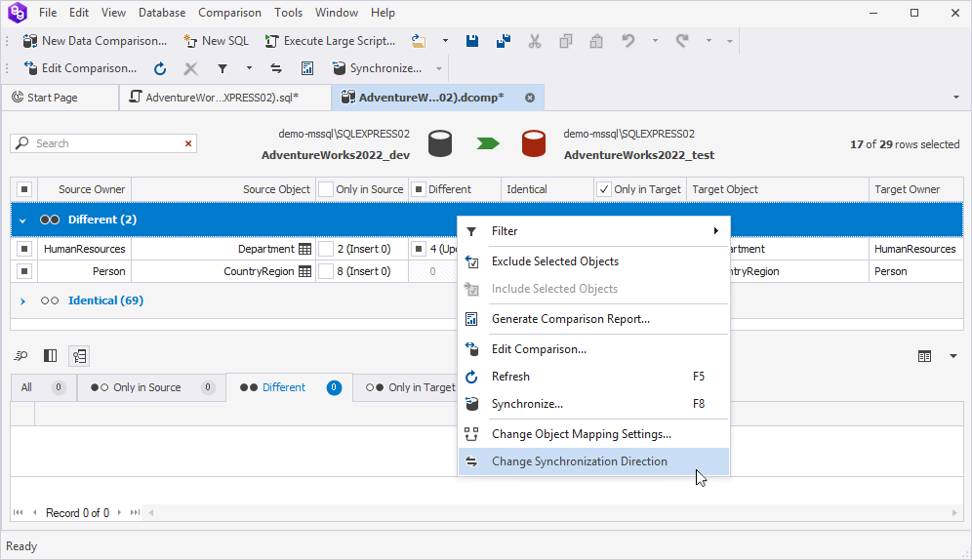Toggle the Only in Target column checkbox
The height and width of the screenshot is (560, 972).
(x=604, y=189)
